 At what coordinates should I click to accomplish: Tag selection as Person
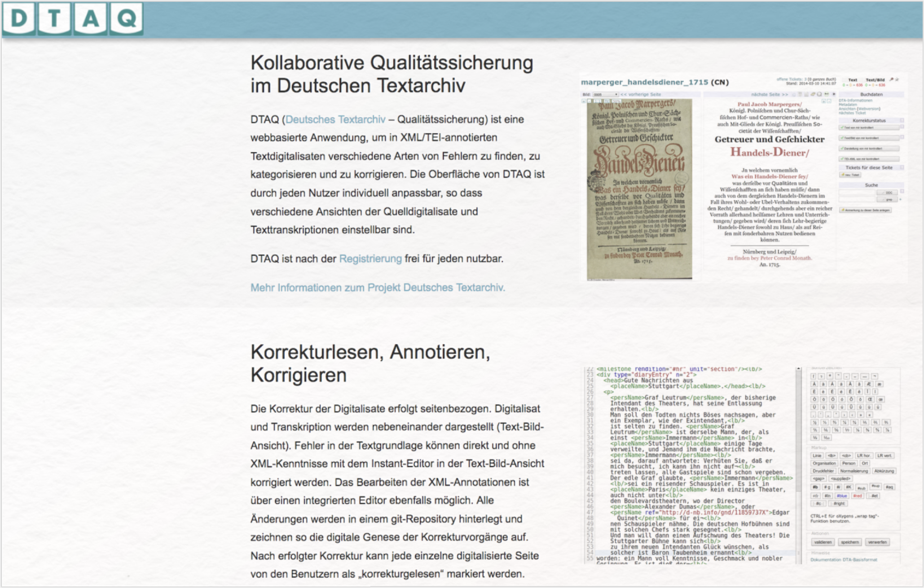click(849, 463)
